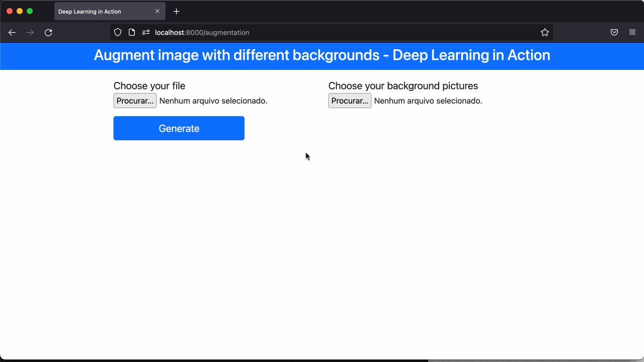Close the browser window with red button

pyautogui.click(x=10, y=11)
